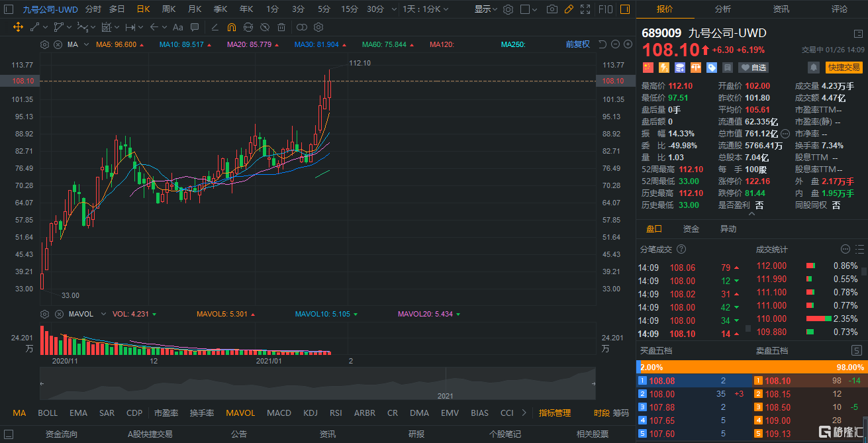Image resolution: width=868 pixels, height=443 pixels.
Task: Open MA indicator settings gear
Action: click(x=44, y=44)
